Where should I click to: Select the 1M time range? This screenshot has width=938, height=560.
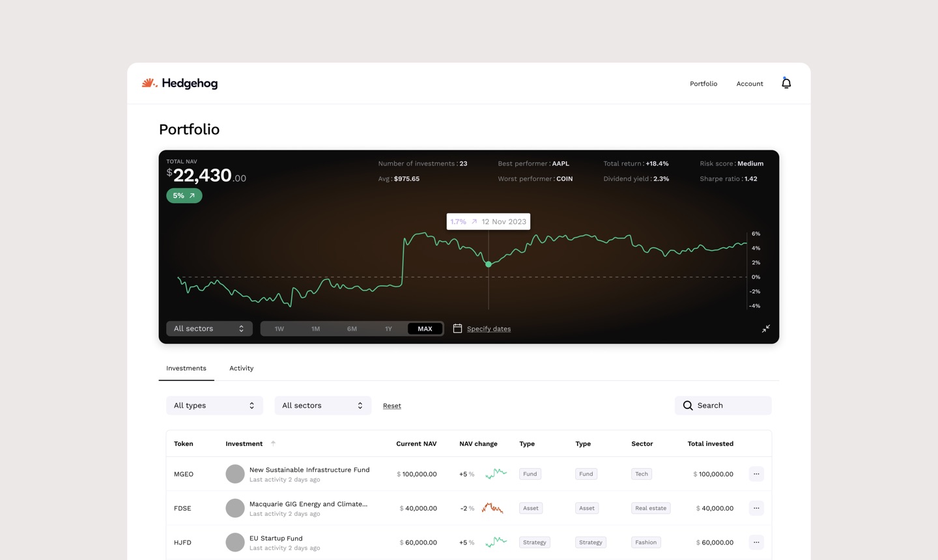(316, 329)
